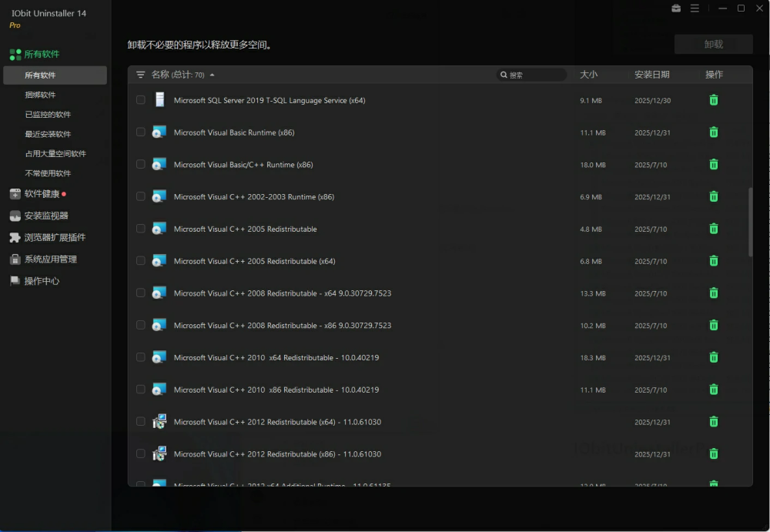
Task: Toggle the sort arrow next to 名称 总计
Action: coord(213,75)
